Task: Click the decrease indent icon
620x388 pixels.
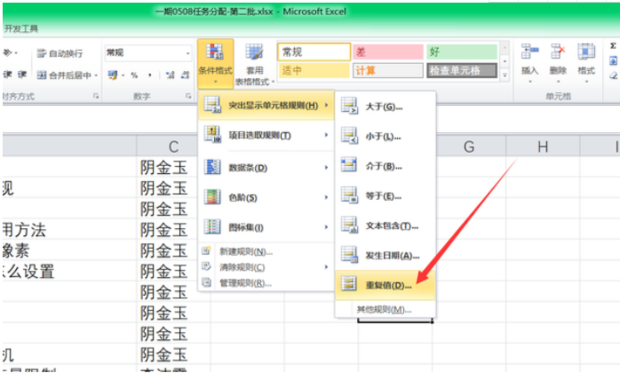Action: [9, 74]
